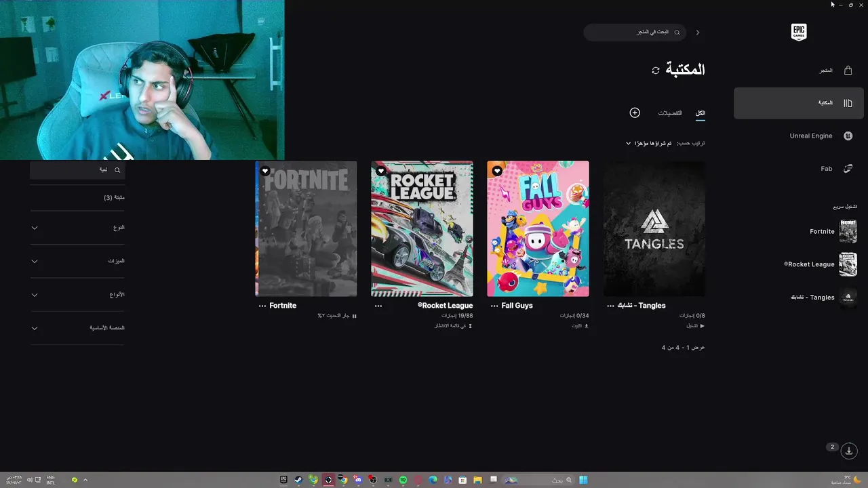Expand the Types (الأنواع) filter
Image resolution: width=868 pixels, height=488 pixels.
tap(77, 295)
